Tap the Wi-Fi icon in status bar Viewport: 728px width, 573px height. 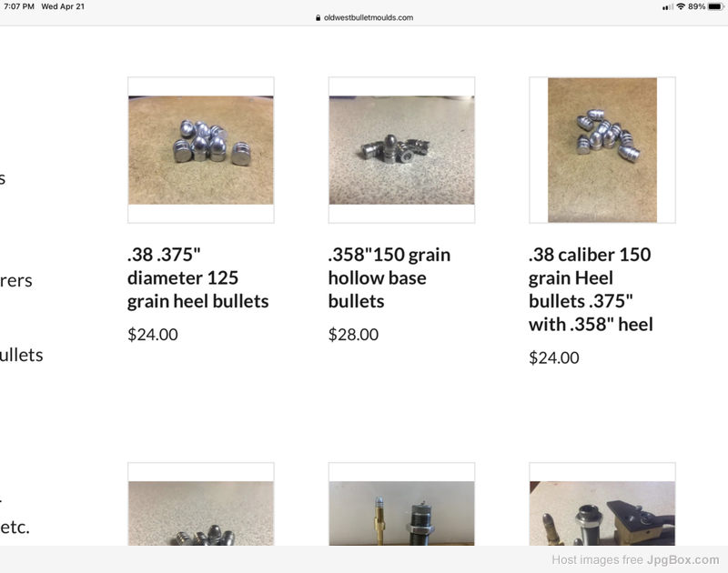pos(681,6)
